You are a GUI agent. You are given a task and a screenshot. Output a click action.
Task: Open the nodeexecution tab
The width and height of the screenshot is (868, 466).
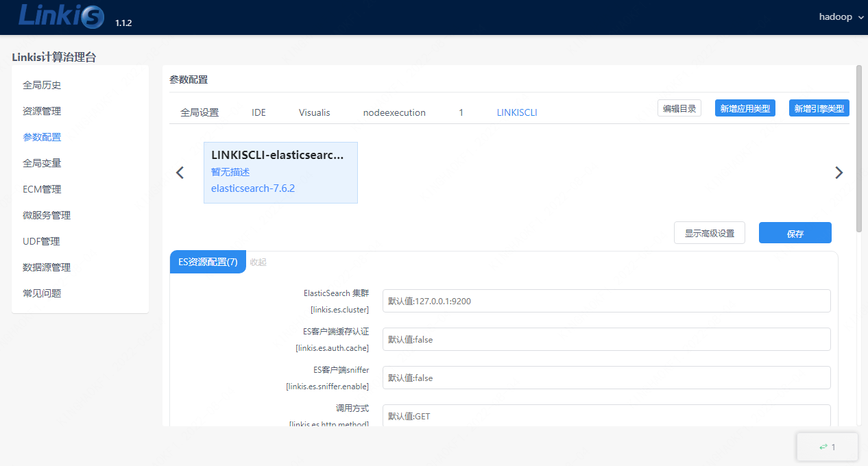pos(394,112)
